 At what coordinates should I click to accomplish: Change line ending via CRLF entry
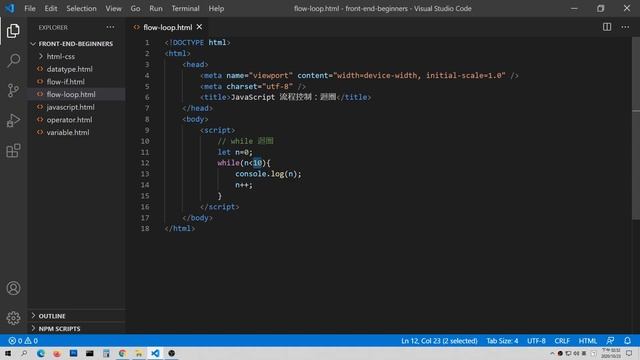click(x=562, y=340)
